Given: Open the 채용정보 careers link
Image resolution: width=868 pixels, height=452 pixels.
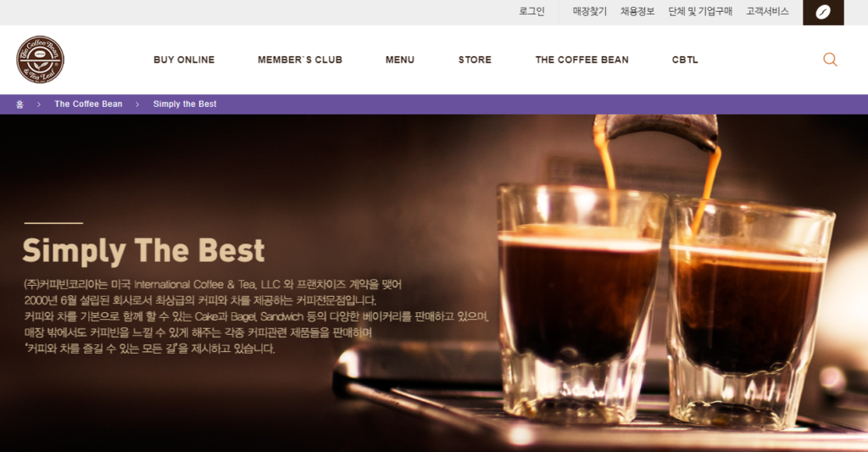Looking at the screenshot, I should [637, 12].
